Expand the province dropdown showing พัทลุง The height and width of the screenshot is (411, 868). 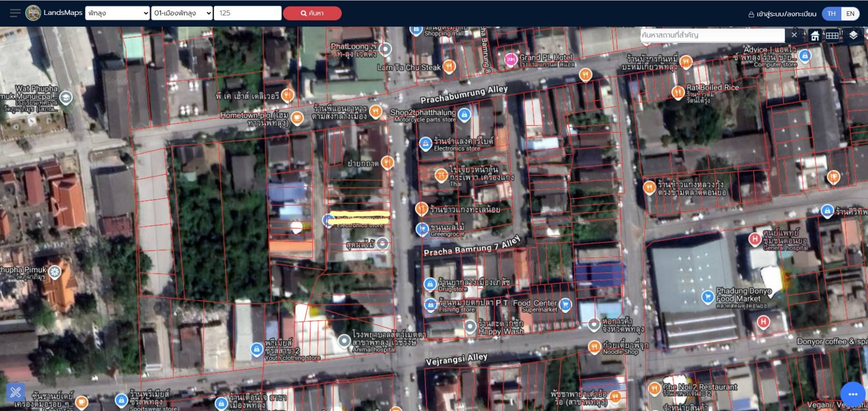coord(117,13)
